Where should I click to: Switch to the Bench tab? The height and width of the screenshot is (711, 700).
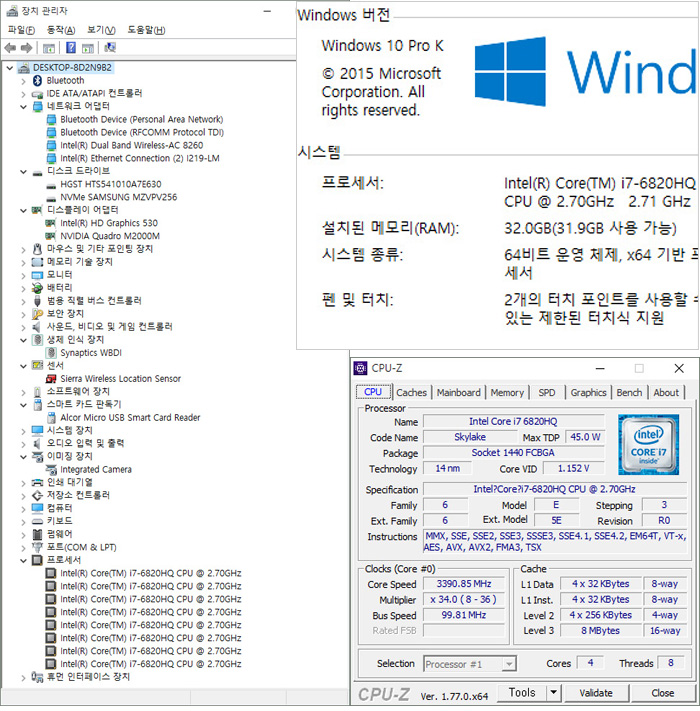click(629, 393)
